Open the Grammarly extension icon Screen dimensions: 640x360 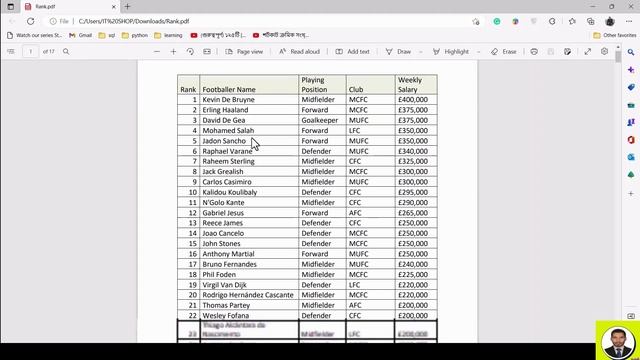pos(497,21)
